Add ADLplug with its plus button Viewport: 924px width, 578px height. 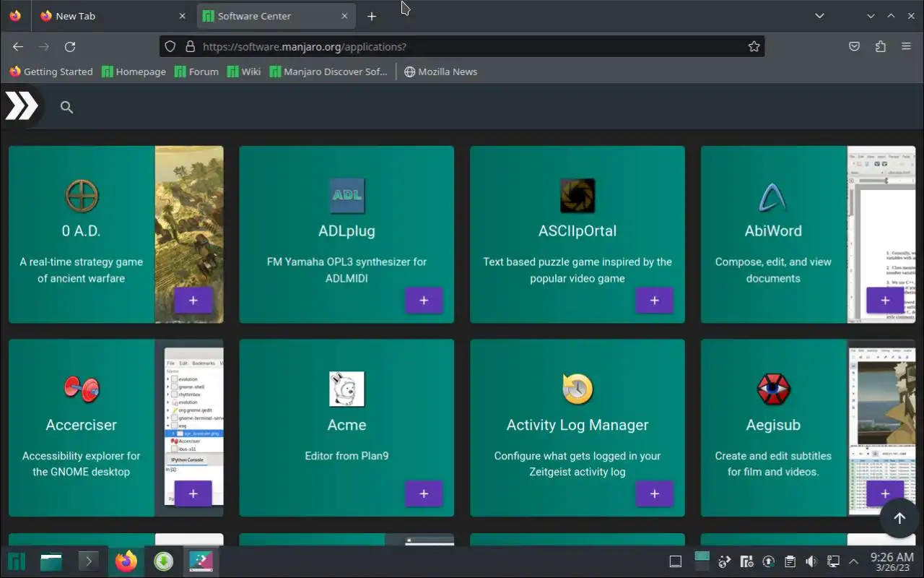[424, 300]
